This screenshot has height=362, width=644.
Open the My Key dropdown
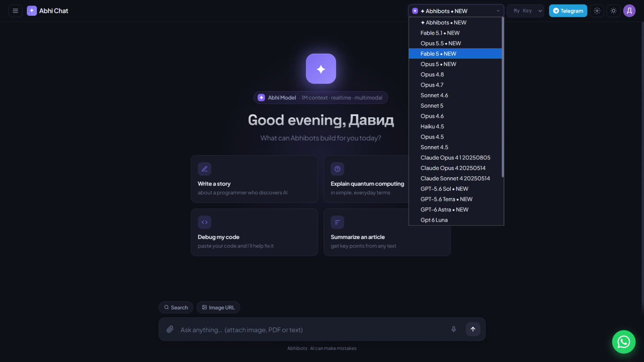tap(525, 11)
